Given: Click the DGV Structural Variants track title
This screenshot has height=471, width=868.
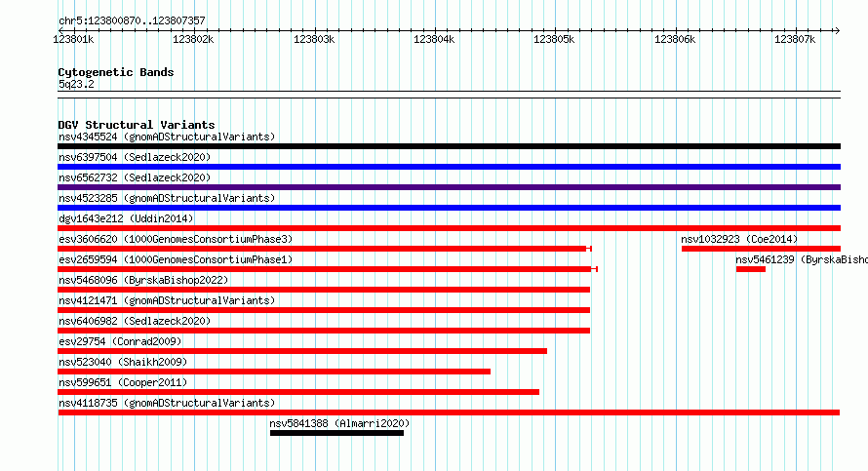Looking at the screenshot, I should point(137,125).
